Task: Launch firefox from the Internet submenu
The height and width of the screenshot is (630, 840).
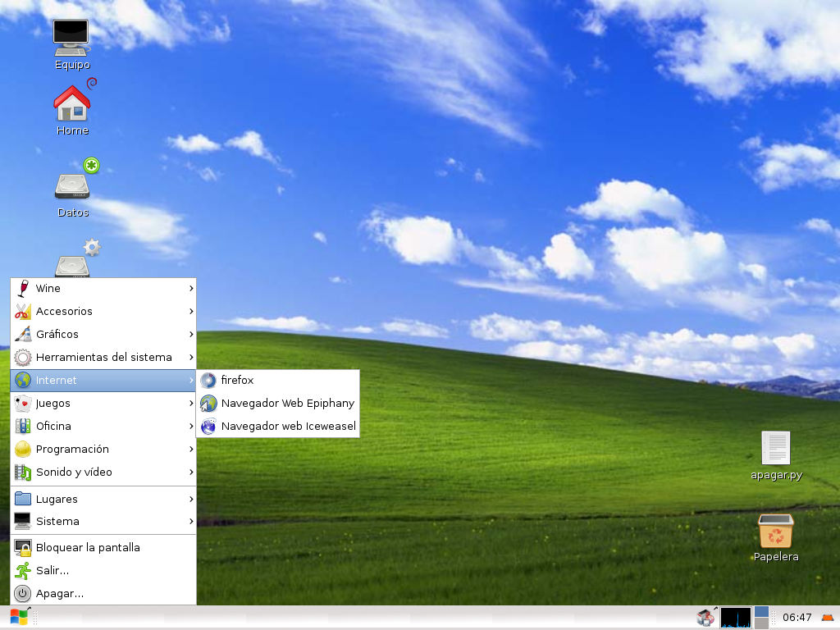Action: coord(278,381)
